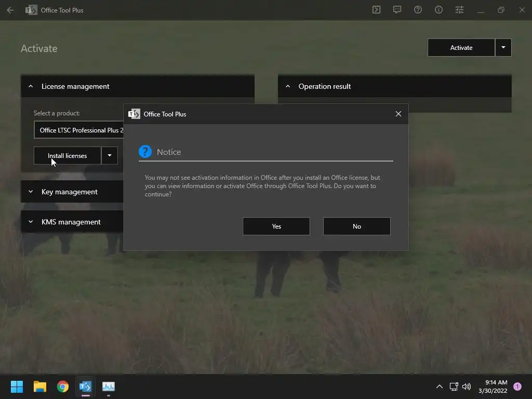Open the Activate button dropdown arrow

click(503, 47)
